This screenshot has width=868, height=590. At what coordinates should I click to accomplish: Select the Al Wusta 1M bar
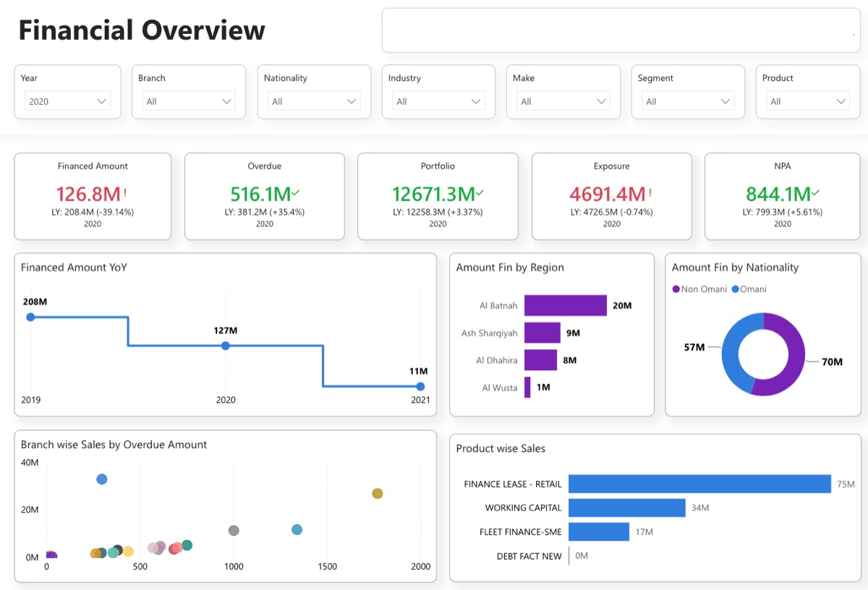click(x=527, y=388)
